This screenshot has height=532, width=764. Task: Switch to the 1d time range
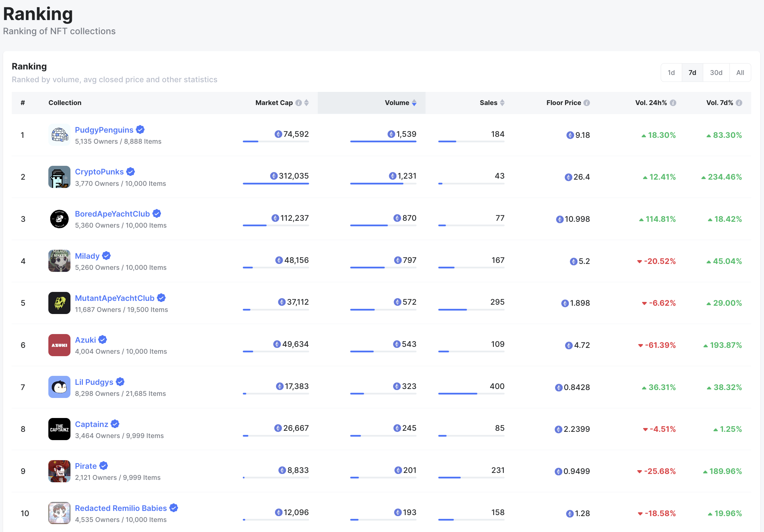click(x=671, y=73)
